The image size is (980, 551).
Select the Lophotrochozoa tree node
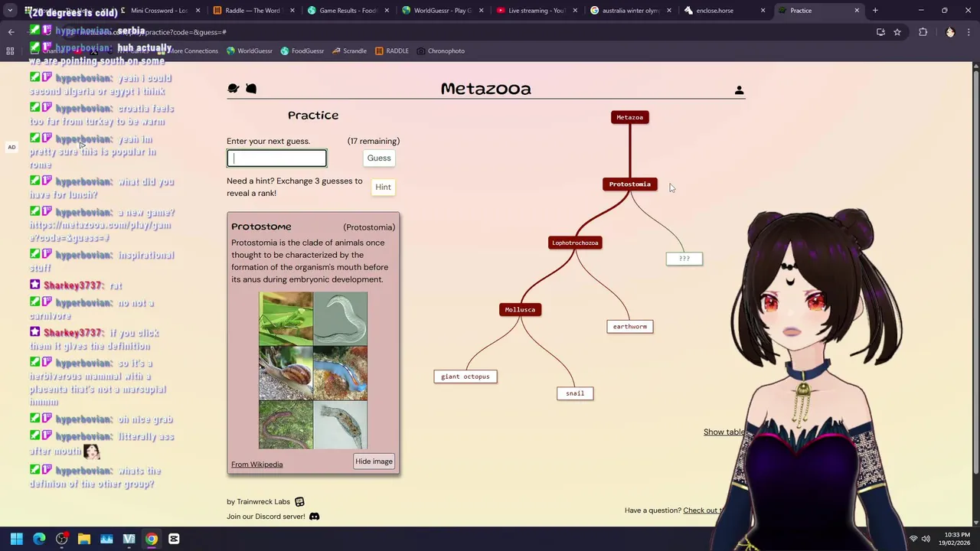[575, 243]
